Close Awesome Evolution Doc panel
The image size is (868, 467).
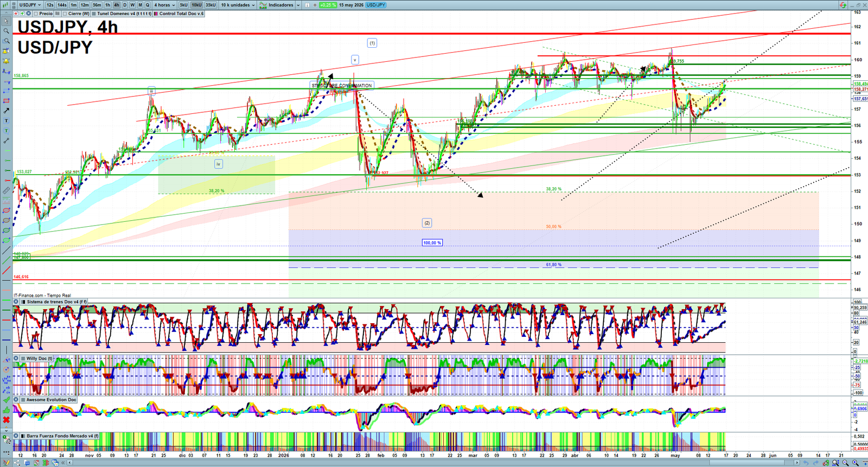tap(16, 400)
